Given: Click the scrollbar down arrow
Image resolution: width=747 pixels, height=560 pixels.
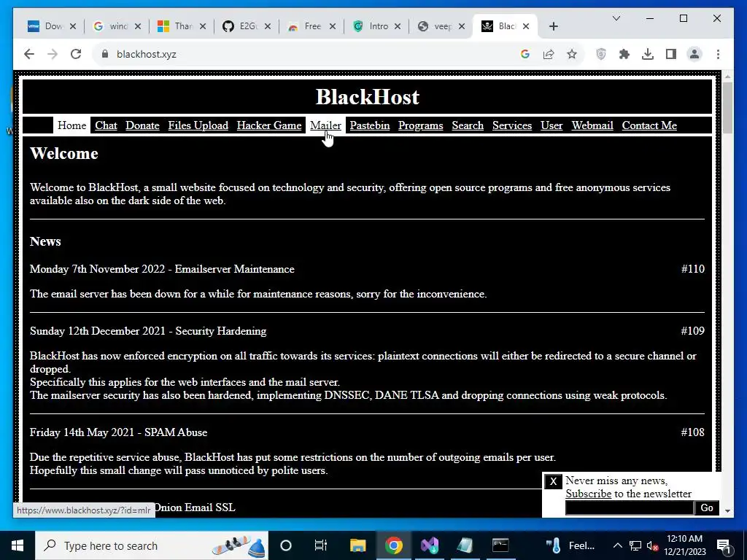Looking at the screenshot, I should tap(727, 511).
